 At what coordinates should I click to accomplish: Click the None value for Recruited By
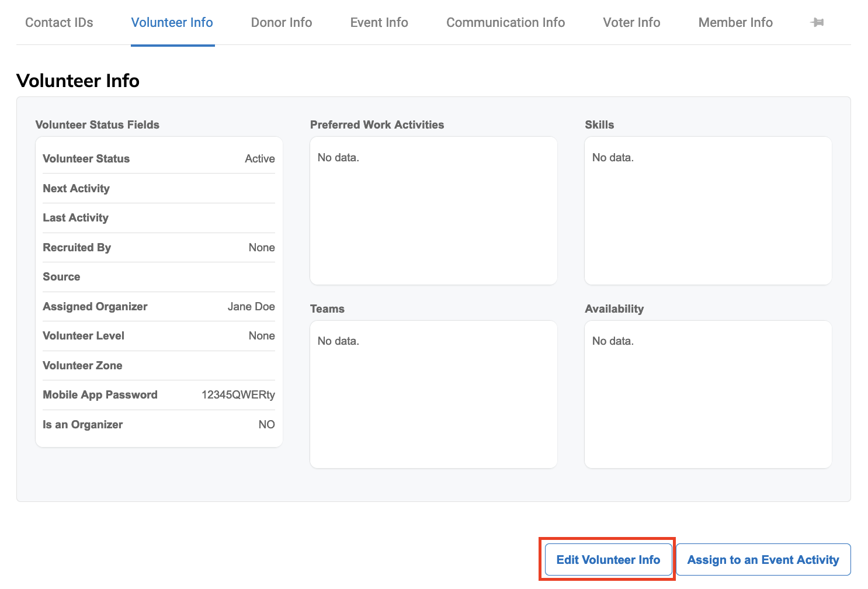pos(262,248)
